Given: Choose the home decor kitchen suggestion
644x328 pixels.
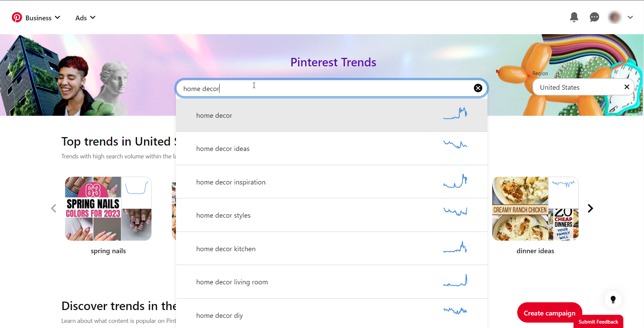Looking at the screenshot, I should click(226, 248).
